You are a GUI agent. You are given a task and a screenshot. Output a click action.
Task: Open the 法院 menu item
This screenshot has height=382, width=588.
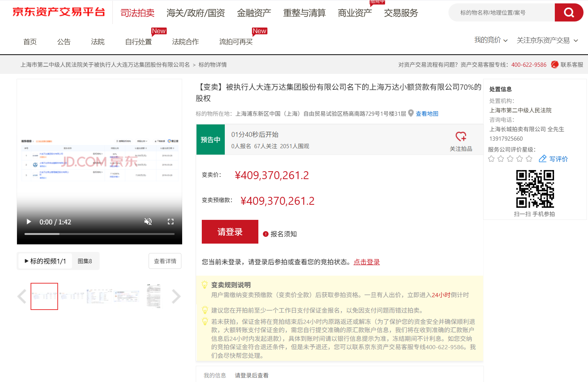(98, 42)
